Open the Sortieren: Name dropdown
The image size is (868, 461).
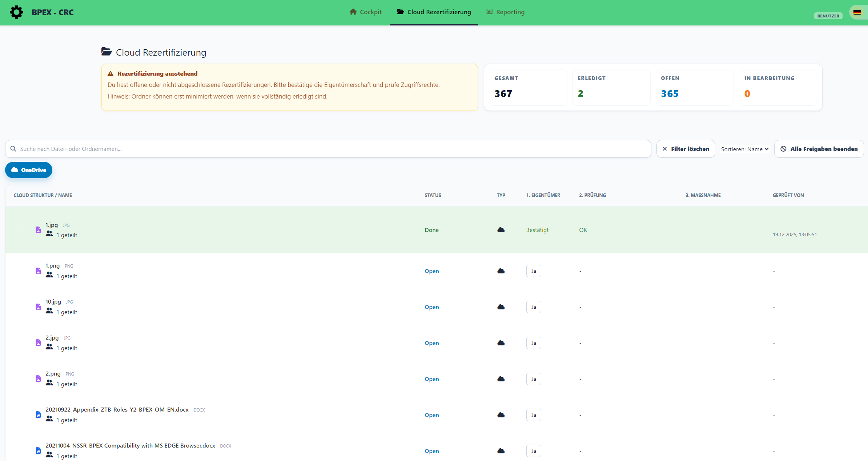(744, 149)
